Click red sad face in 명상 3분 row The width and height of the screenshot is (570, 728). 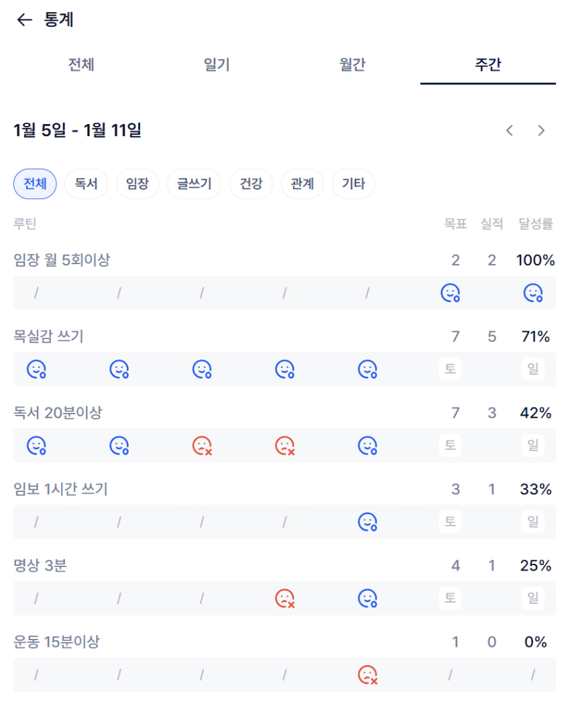pos(285,599)
